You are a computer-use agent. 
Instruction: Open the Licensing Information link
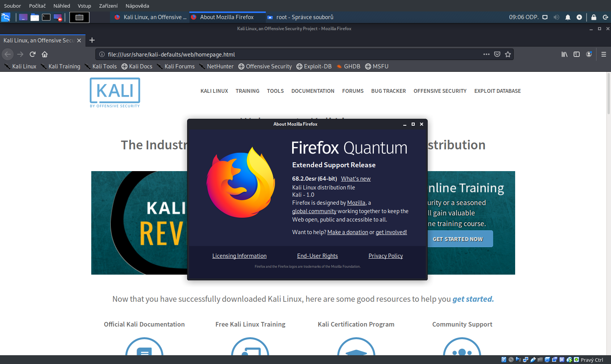pos(239,256)
